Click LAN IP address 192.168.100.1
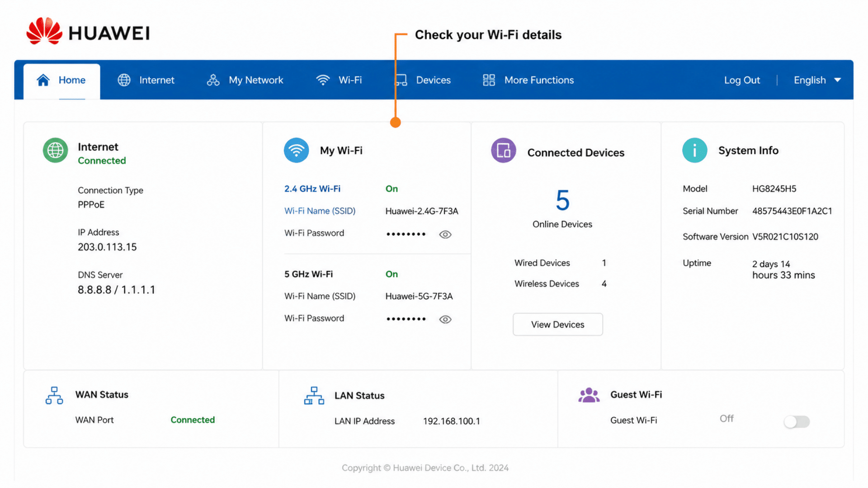This screenshot has width=868, height=488. 451,421
